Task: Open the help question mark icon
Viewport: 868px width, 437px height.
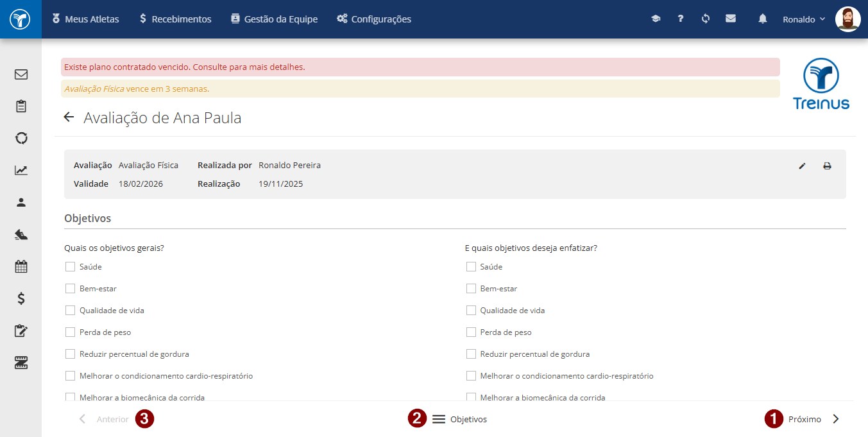Action: [x=681, y=19]
